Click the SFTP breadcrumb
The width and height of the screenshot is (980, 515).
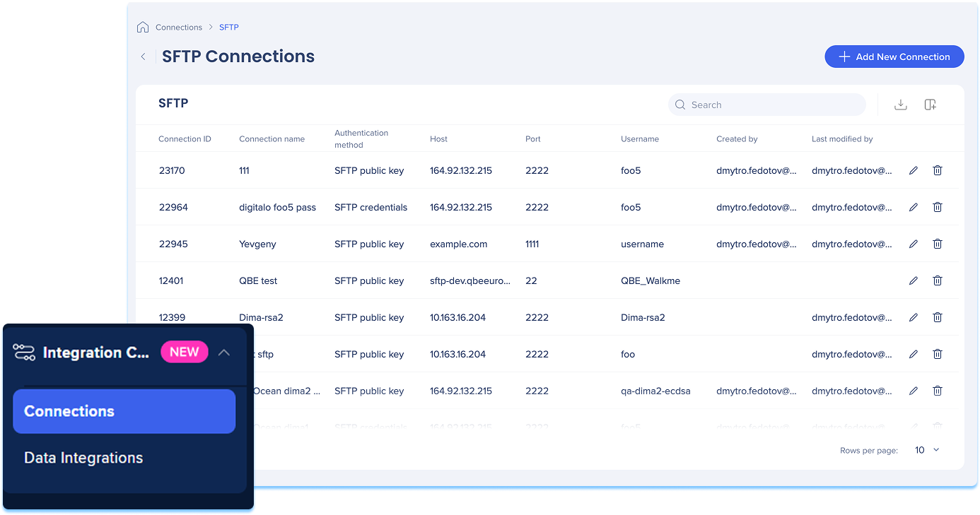click(x=229, y=28)
